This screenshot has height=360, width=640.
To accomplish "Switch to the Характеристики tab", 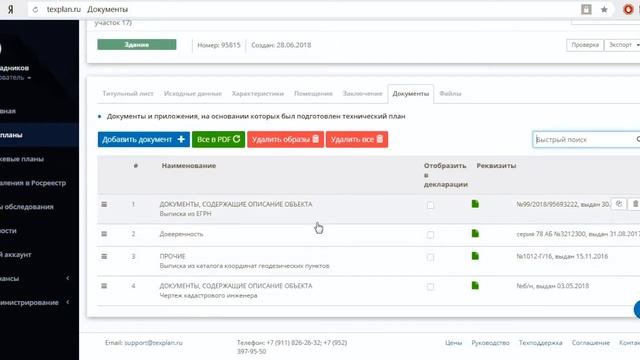I will (x=258, y=93).
